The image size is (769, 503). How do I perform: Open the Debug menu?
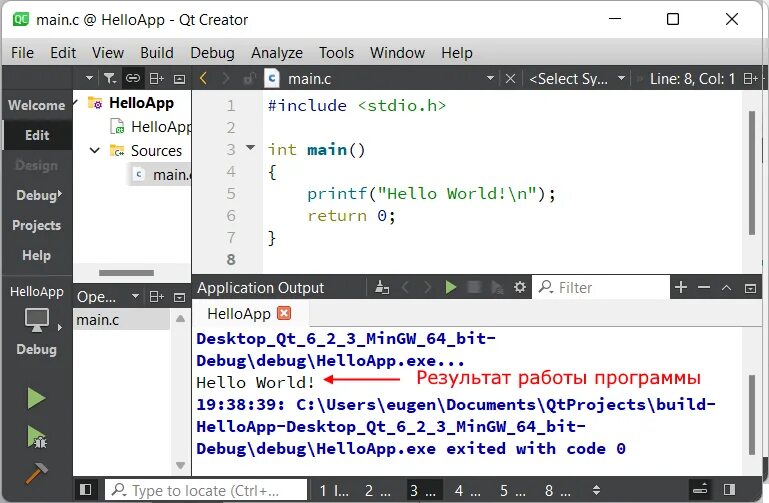pyautogui.click(x=212, y=52)
